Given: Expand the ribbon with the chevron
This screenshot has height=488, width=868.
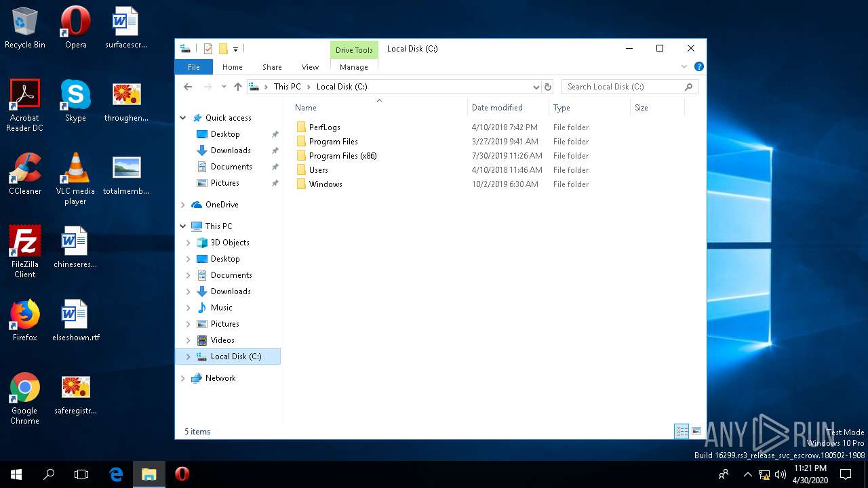Looking at the screenshot, I should (x=684, y=66).
